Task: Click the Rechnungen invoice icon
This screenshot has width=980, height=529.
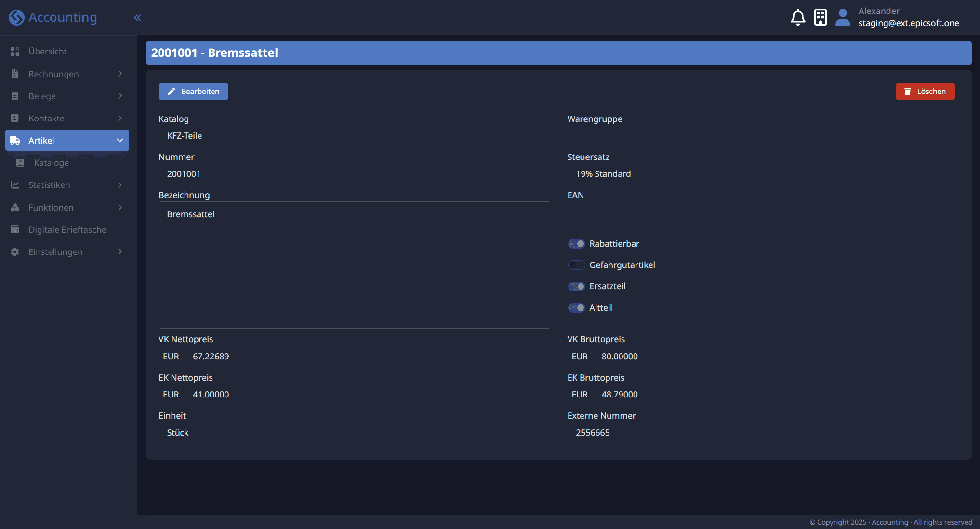Action: 15,74
